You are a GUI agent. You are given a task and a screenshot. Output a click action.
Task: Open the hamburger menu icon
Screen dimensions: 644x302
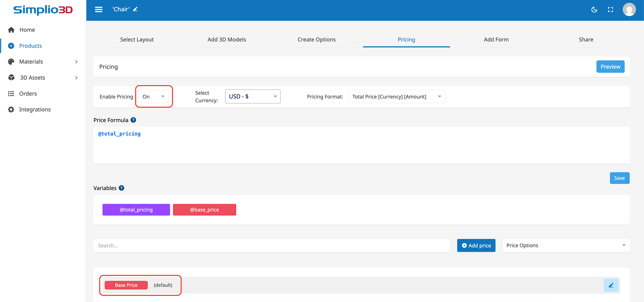(x=99, y=9)
